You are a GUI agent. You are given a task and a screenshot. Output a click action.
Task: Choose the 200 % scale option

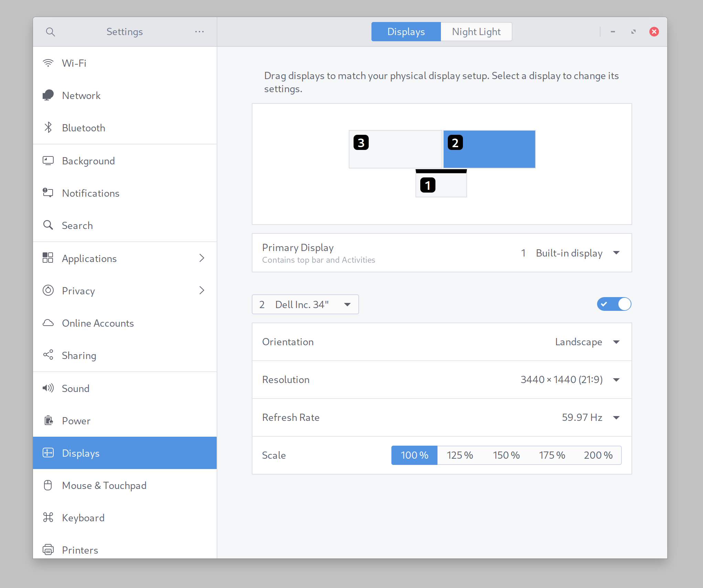pyautogui.click(x=598, y=455)
